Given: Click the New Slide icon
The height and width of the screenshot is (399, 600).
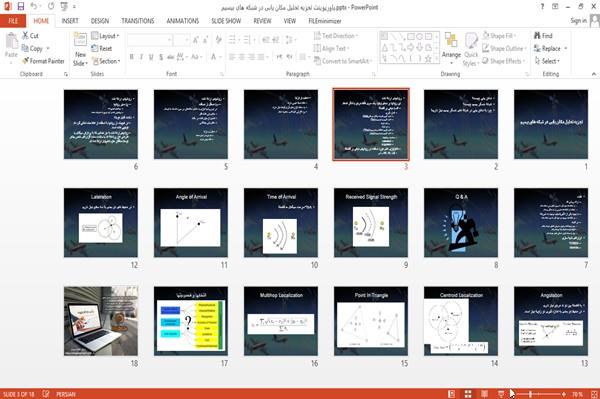Looking at the screenshot, I should click(80, 40).
